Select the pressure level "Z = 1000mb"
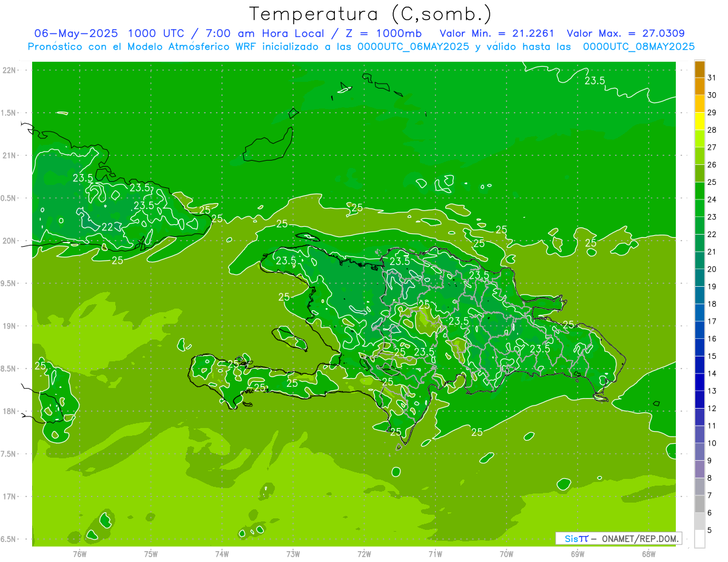Screen dimensions: 728x562 [x=383, y=33]
